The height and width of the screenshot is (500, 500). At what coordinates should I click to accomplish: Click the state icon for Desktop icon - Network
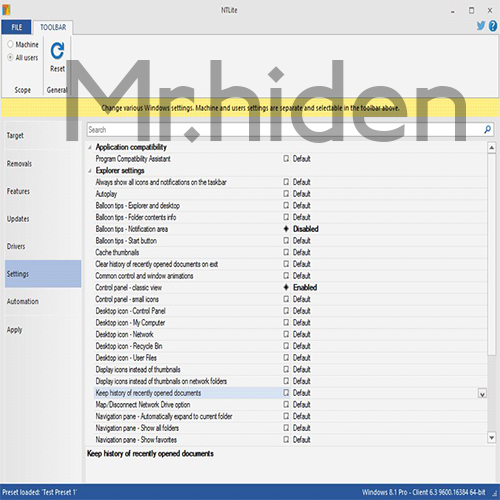point(286,334)
